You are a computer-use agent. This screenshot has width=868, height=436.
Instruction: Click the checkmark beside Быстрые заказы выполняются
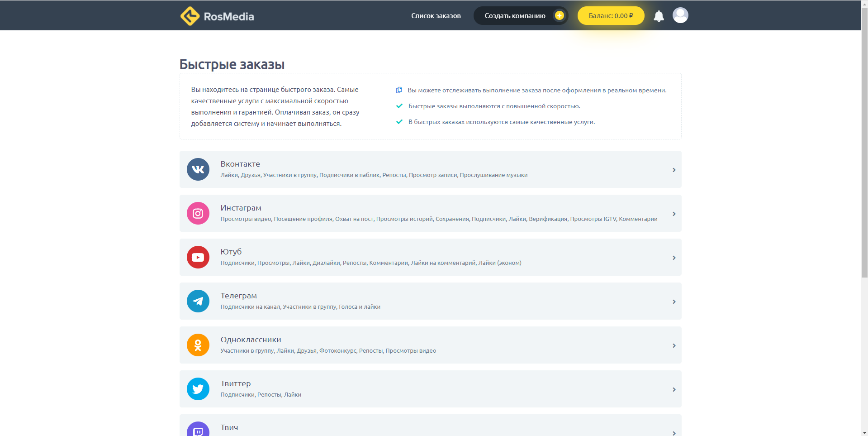(x=399, y=106)
